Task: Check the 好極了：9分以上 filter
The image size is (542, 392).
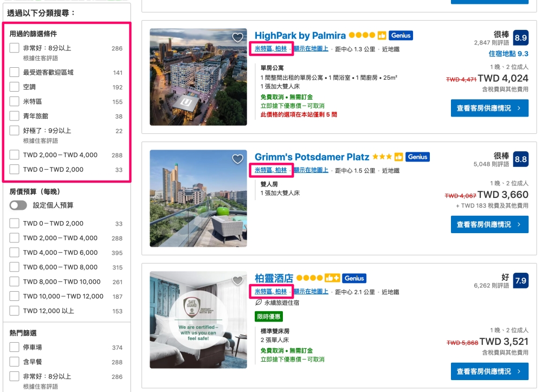Action: pyautogui.click(x=14, y=131)
